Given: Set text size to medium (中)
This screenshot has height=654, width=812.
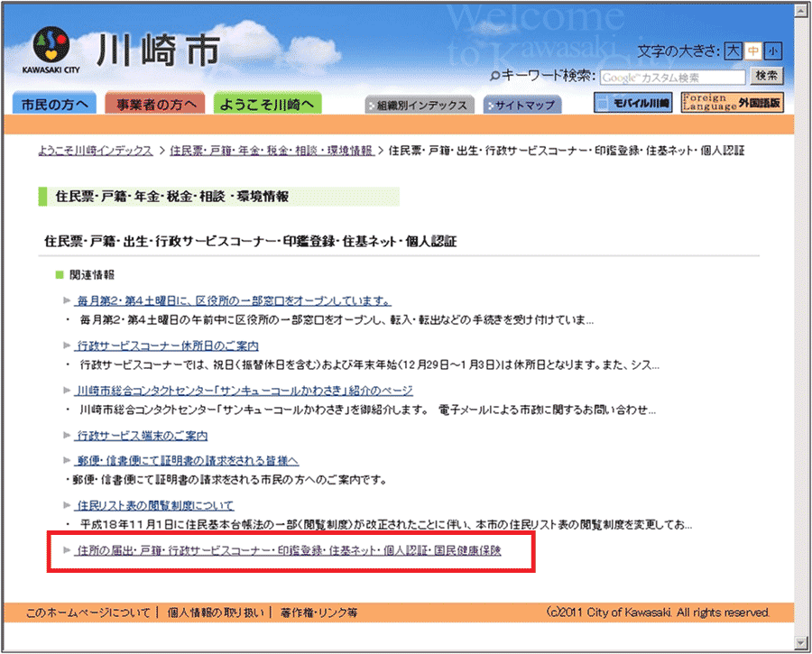Looking at the screenshot, I should point(753,51).
